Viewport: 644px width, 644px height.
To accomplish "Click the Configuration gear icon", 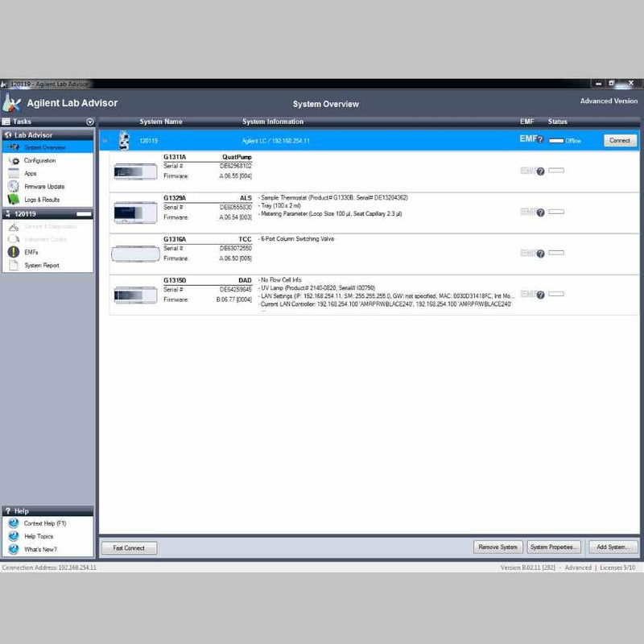I will (x=14, y=160).
